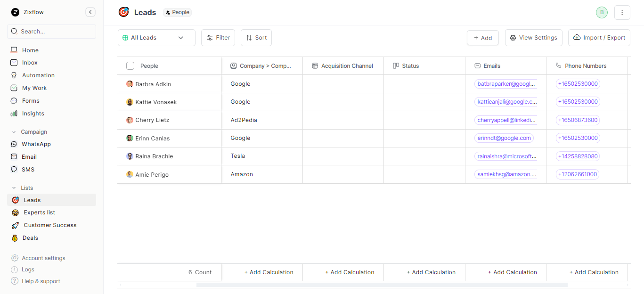Screen dimensions: 644x294
Task: Click the green B user avatar
Action: tap(602, 13)
